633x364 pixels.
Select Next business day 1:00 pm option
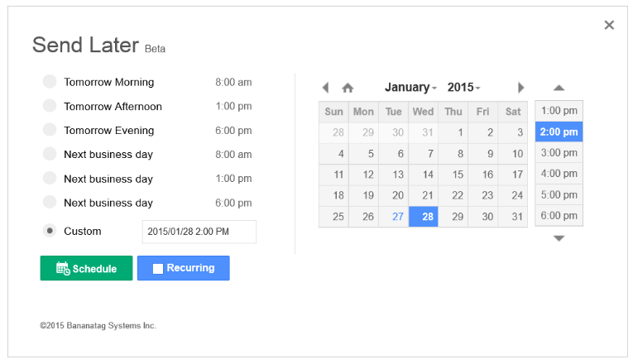50,178
